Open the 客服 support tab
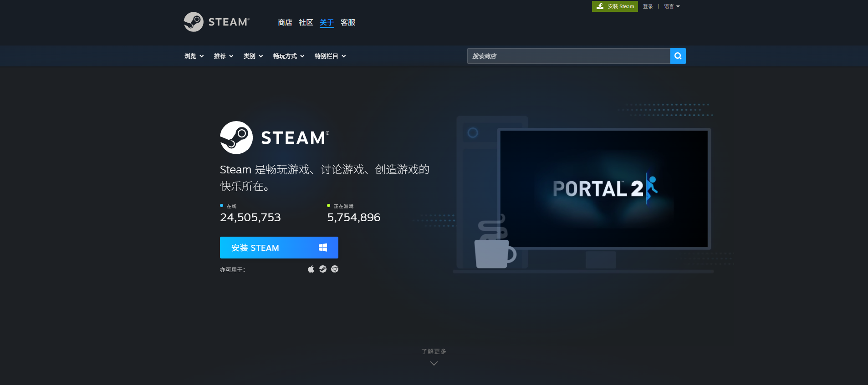Screen dimensions: 868x385 pyautogui.click(x=348, y=22)
